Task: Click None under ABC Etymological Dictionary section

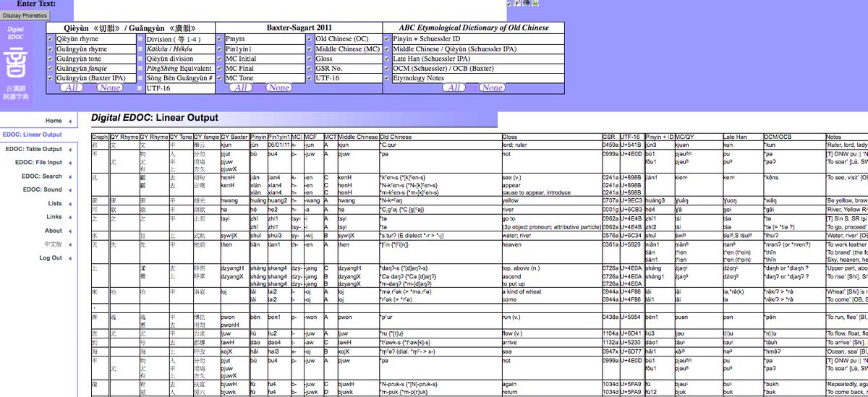Action: 492,87
